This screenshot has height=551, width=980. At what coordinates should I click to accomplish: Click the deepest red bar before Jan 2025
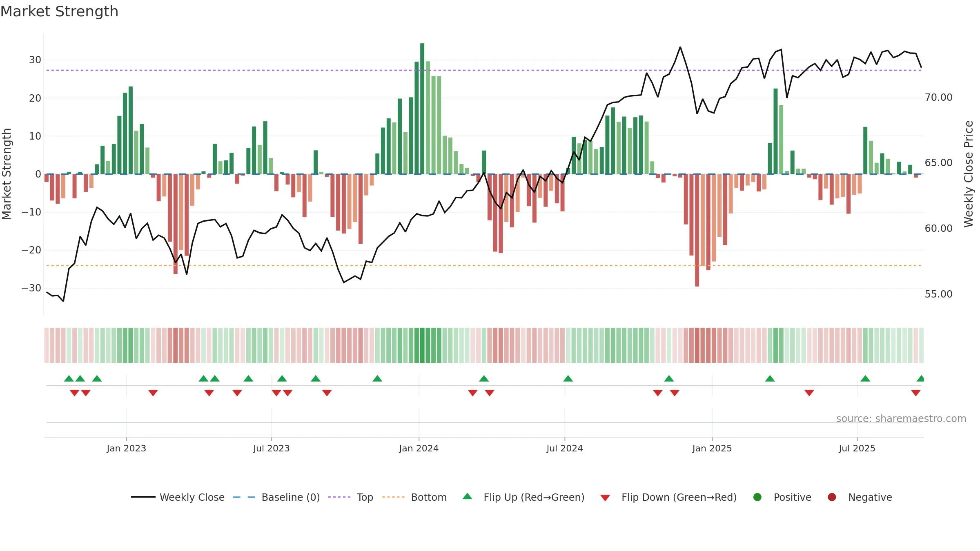tap(697, 230)
